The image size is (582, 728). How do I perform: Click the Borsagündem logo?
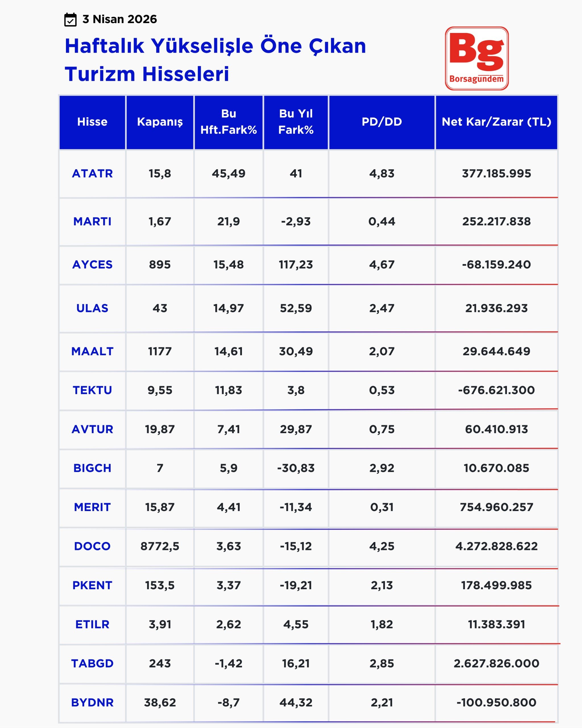coord(476,58)
